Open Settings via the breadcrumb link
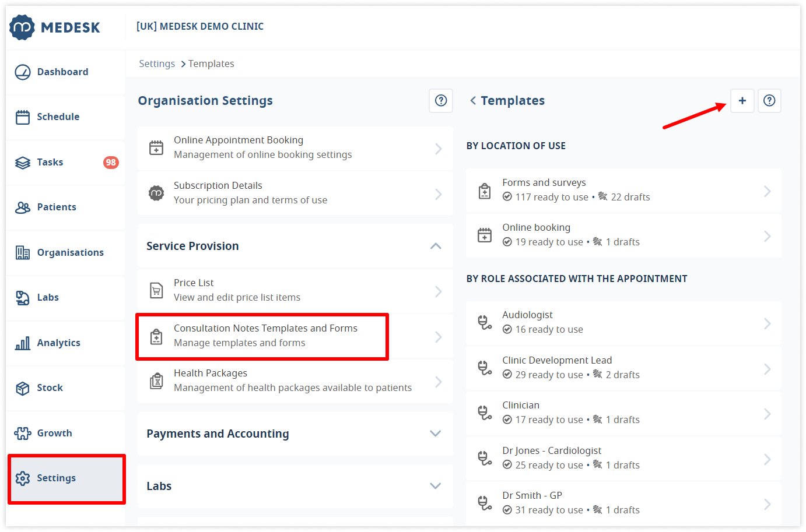This screenshot has width=806, height=532. tap(156, 64)
